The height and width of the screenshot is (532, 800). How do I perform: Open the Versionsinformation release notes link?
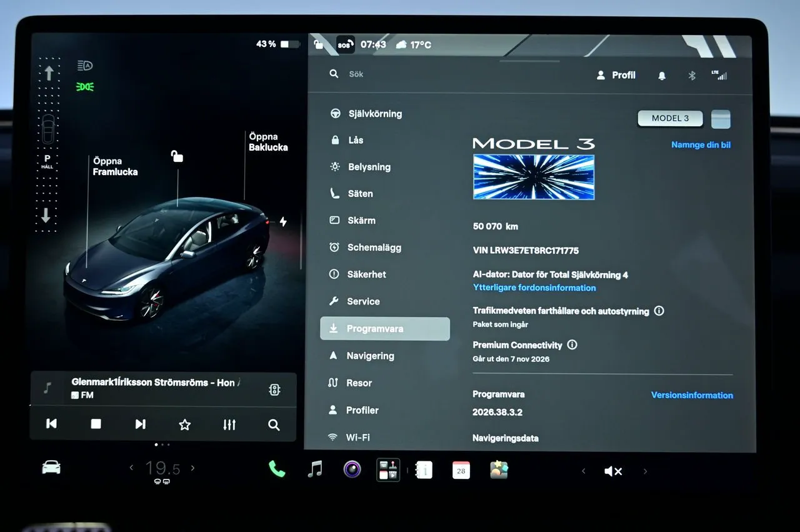(692, 395)
